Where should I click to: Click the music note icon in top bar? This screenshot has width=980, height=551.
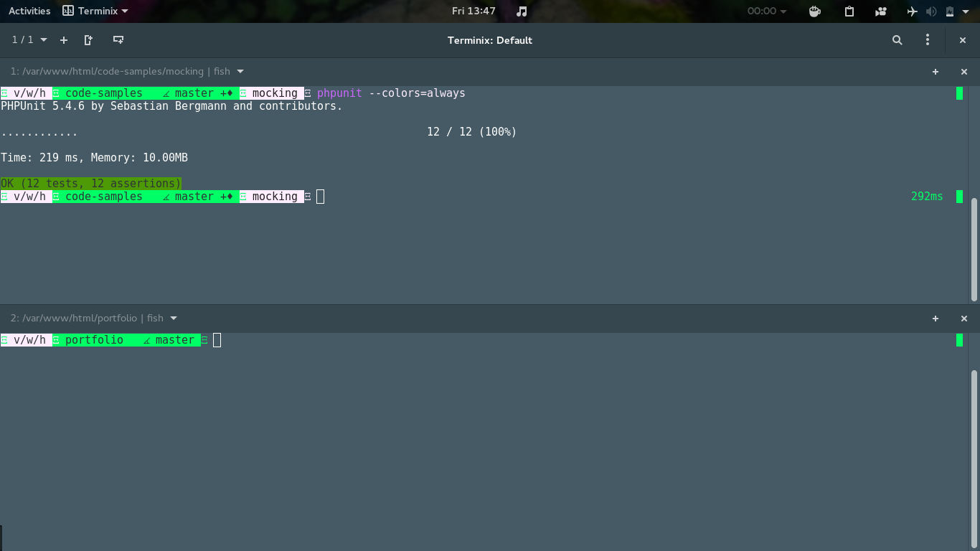[522, 11]
